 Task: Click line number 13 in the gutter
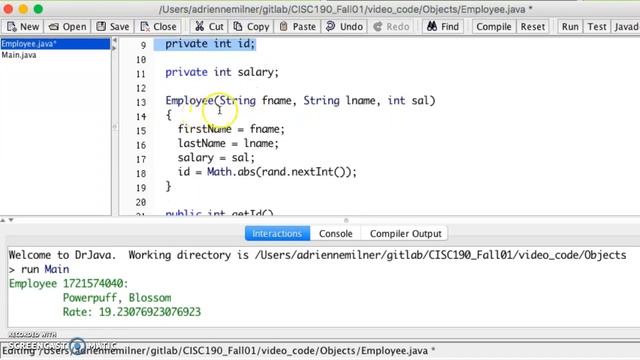[141, 102]
